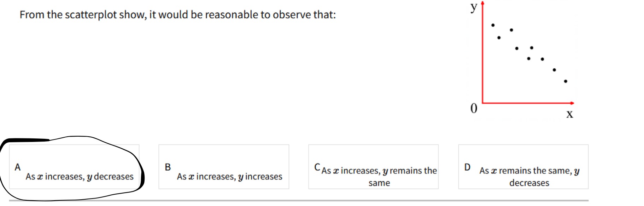
Task: Click the lowest data point on the scatterplot
Action: click(566, 81)
